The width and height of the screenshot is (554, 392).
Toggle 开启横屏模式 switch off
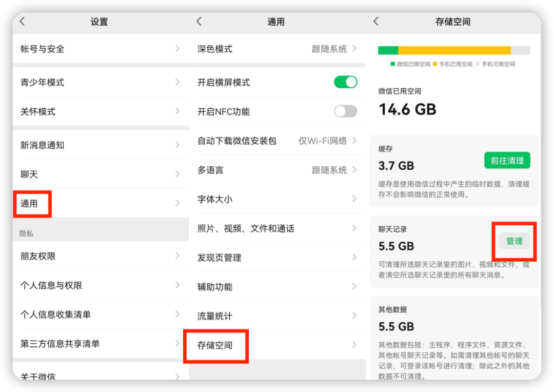tap(345, 82)
